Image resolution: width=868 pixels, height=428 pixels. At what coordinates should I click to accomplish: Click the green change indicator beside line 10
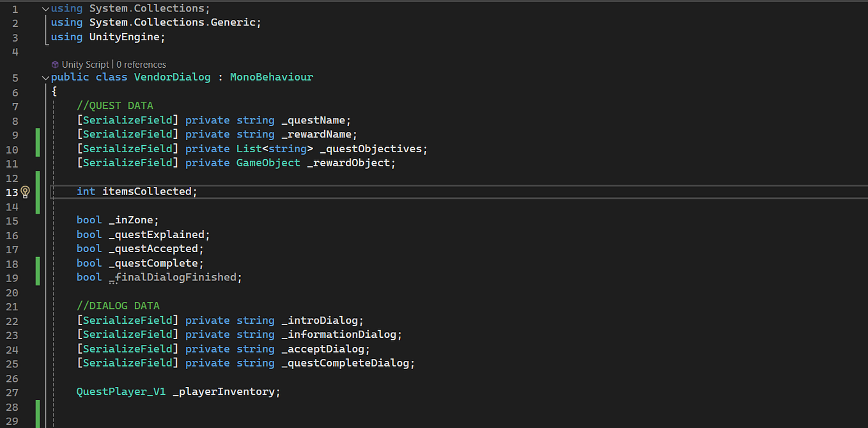[x=37, y=148]
